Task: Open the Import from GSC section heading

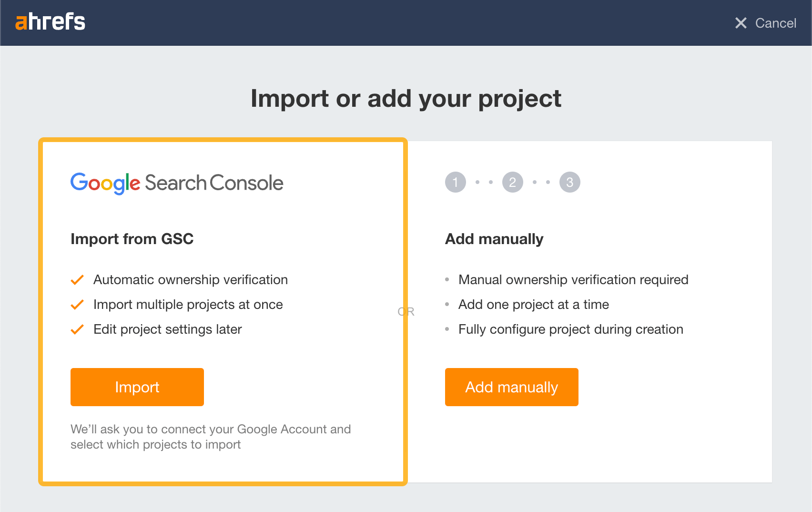Action: point(132,239)
